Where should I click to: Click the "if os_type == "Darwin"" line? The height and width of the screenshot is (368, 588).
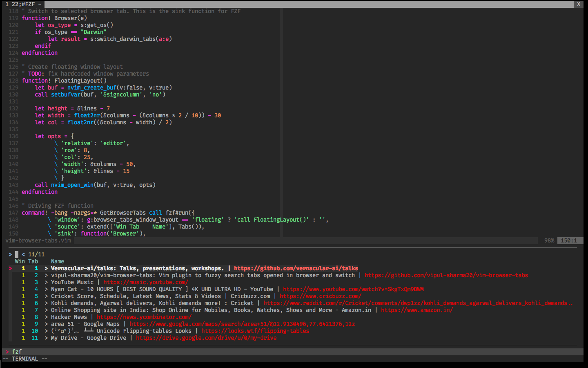tap(71, 32)
